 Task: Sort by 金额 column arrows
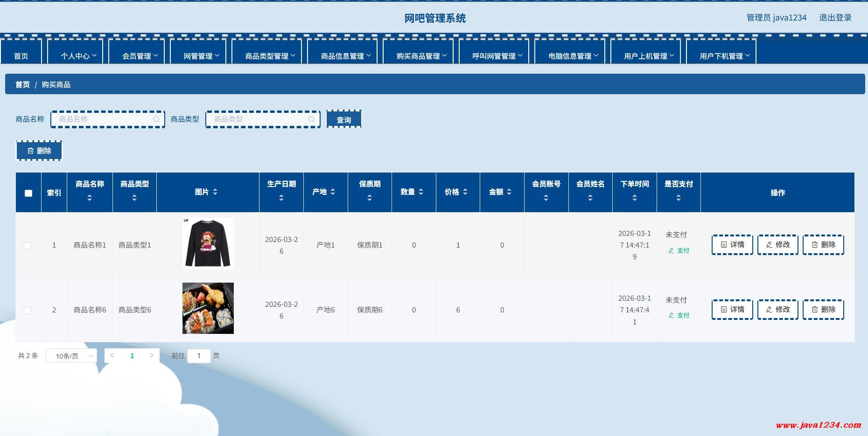coord(509,192)
